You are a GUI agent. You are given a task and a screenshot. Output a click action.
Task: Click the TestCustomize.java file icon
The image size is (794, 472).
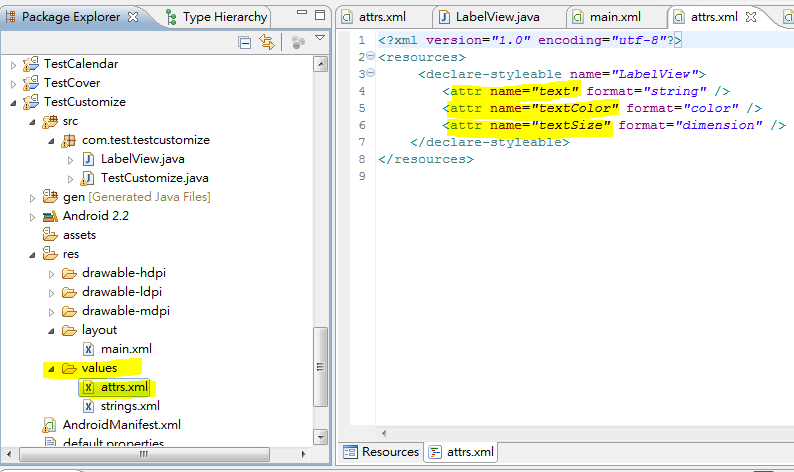(88, 178)
